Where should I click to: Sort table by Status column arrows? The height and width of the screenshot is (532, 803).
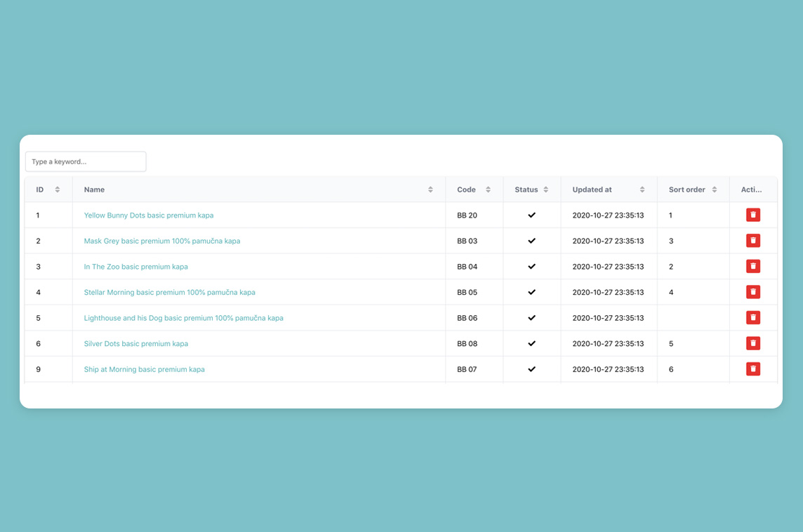(x=546, y=189)
